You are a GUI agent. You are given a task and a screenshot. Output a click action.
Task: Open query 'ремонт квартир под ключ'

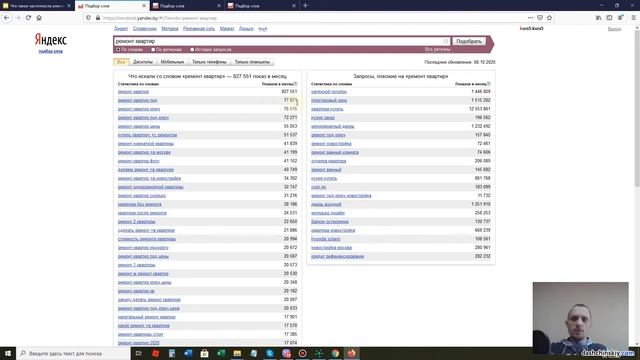pos(143,118)
